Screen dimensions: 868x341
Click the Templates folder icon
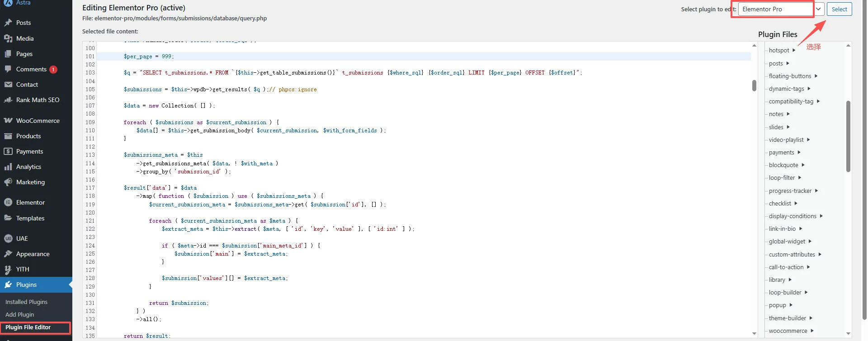pos(8,218)
